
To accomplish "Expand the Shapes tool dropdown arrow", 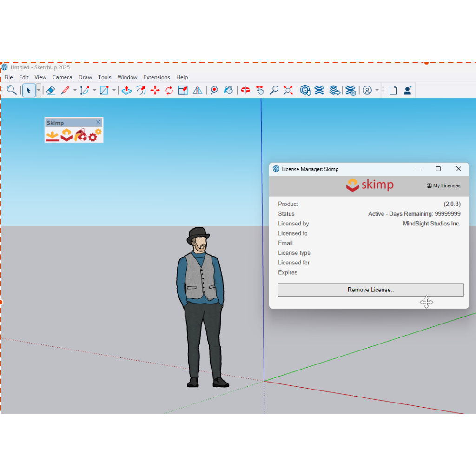I will point(114,90).
